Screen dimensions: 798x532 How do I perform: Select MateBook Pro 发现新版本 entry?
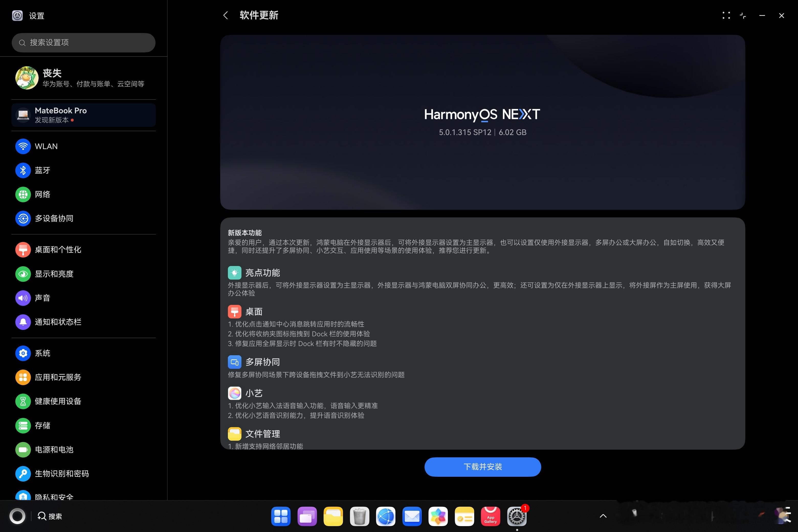point(83,115)
